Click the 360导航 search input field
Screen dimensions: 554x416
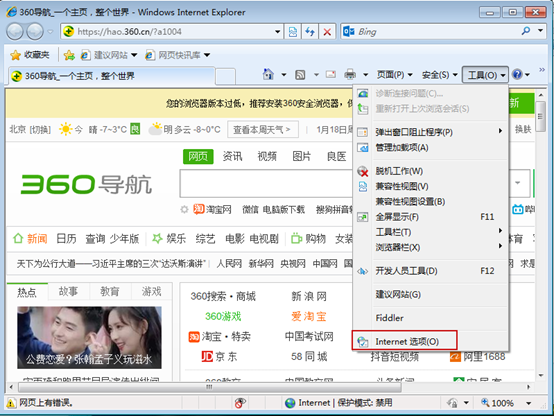point(267,183)
